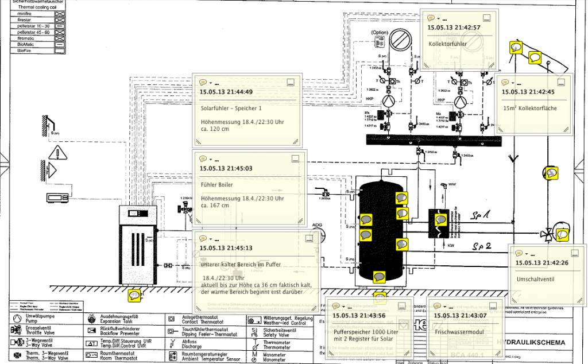Click the timestamp '15.05.13 21:44:49'
This screenshot has width=588, height=364.
pyautogui.click(x=226, y=92)
